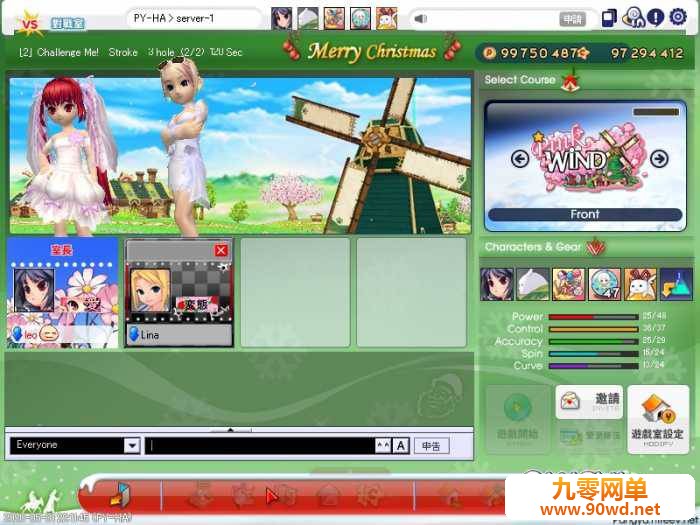The image size is (700, 525).
Task: Click the exit door icon on red bar
Action: [119, 495]
